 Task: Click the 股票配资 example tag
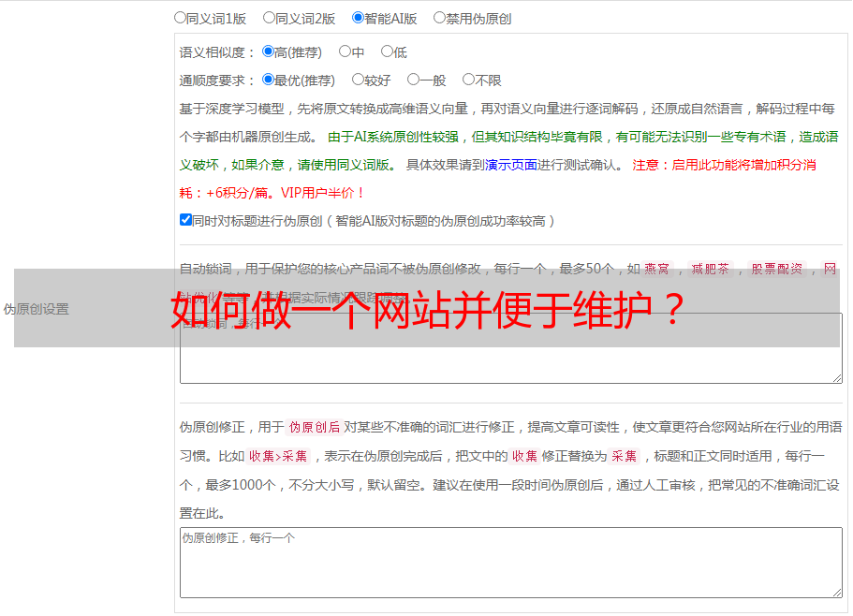(x=777, y=269)
